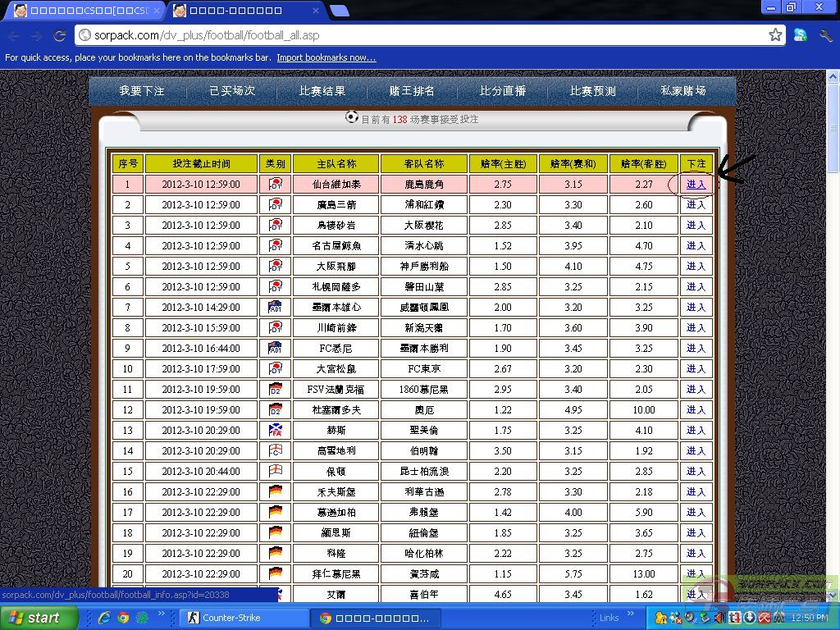
Task: Click the 进入 link for row 12
Action: pyautogui.click(x=696, y=410)
